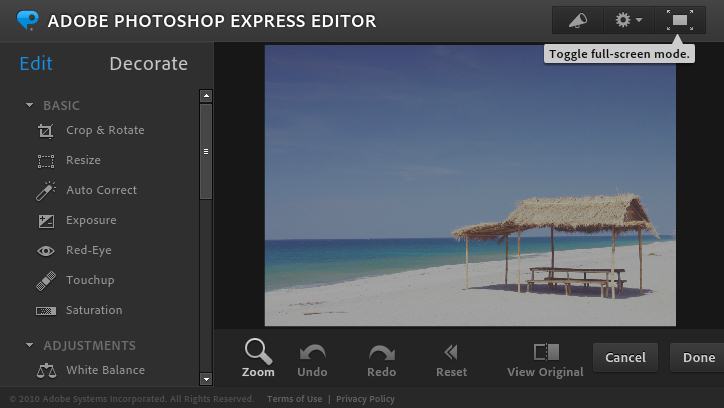Choose the Auto Correct label
The width and height of the screenshot is (724, 408).
pos(102,190)
